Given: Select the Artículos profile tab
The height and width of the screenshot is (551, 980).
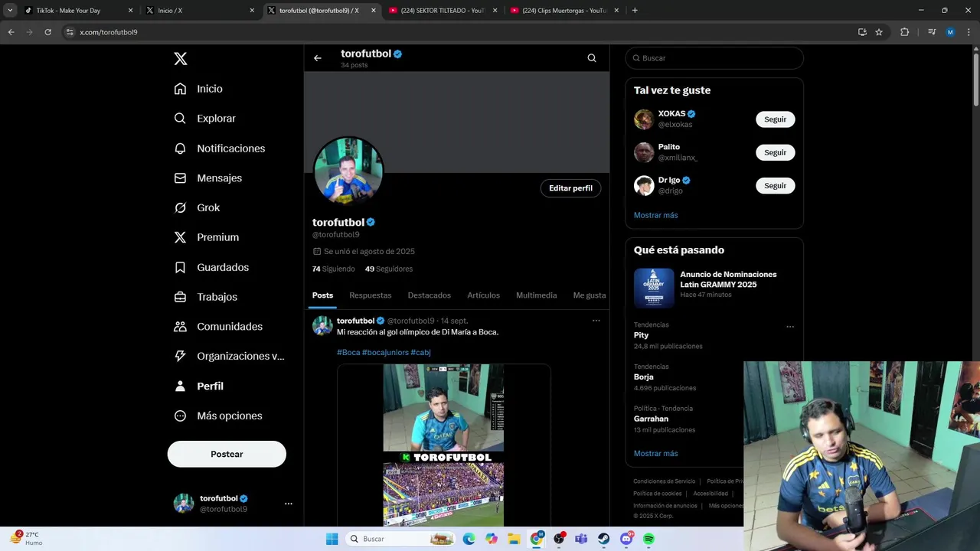Looking at the screenshot, I should click(x=484, y=295).
